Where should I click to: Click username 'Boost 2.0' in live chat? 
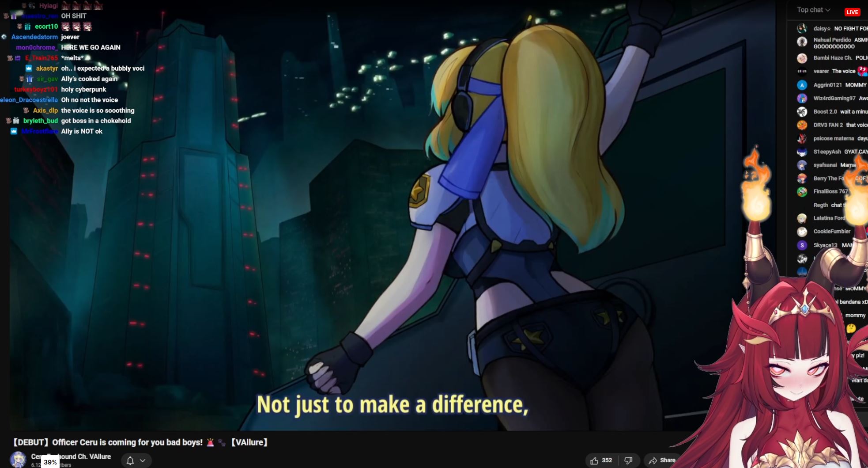tap(825, 111)
